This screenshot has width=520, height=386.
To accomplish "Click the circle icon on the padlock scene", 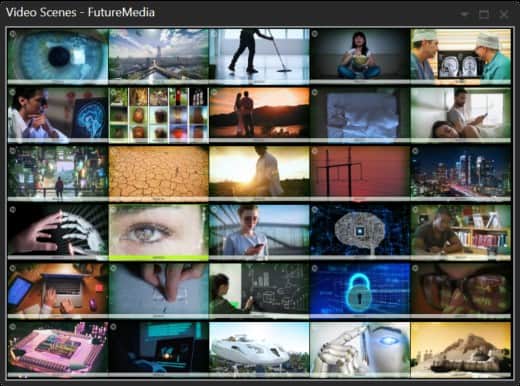I will [x=315, y=268].
